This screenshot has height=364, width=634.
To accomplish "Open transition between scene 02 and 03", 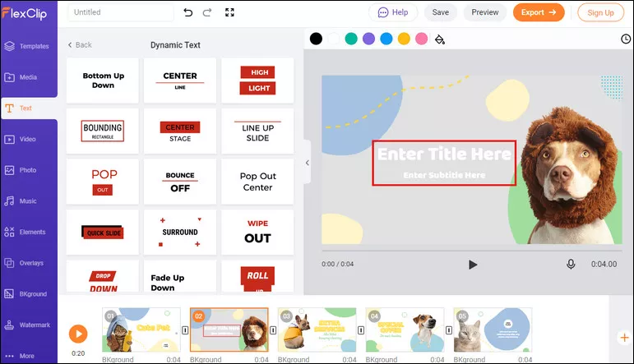I will pos(273,330).
